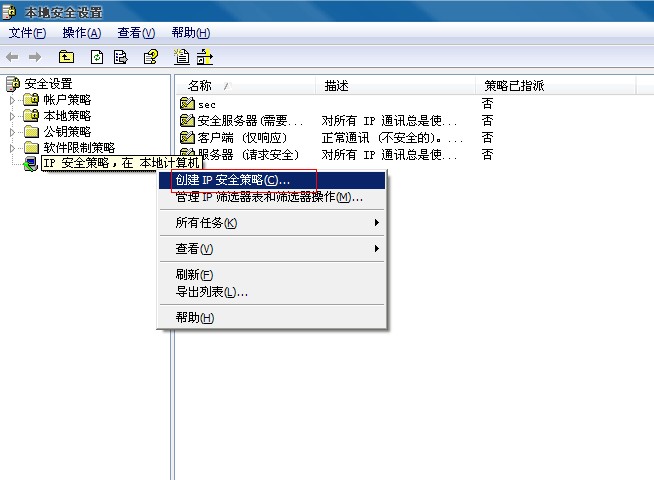
Task: Click 否 assigned value in sec row
Action: (x=487, y=103)
